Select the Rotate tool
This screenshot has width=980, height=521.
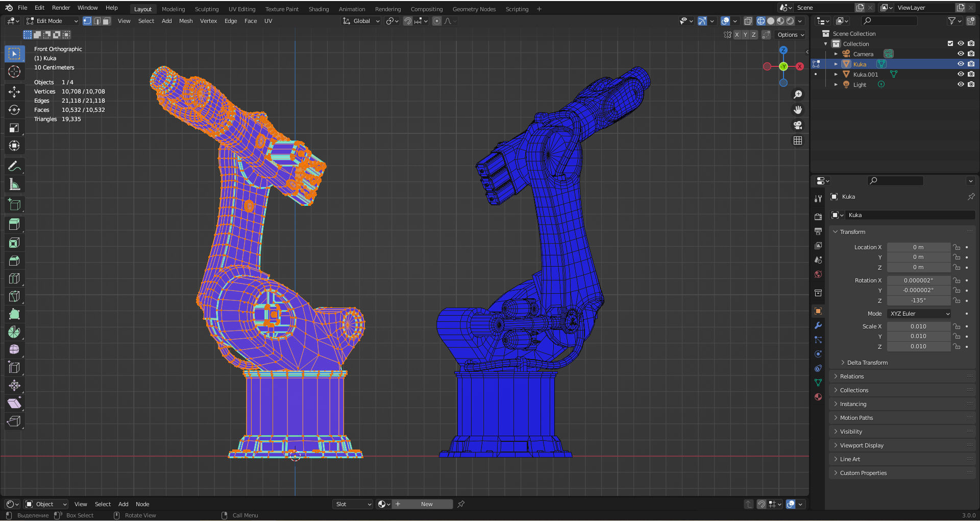click(14, 110)
